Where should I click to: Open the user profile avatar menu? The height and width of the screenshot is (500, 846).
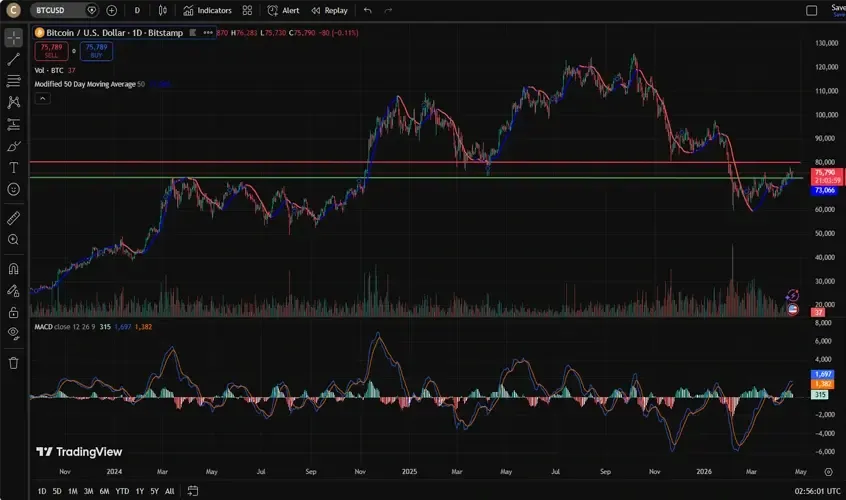13,10
